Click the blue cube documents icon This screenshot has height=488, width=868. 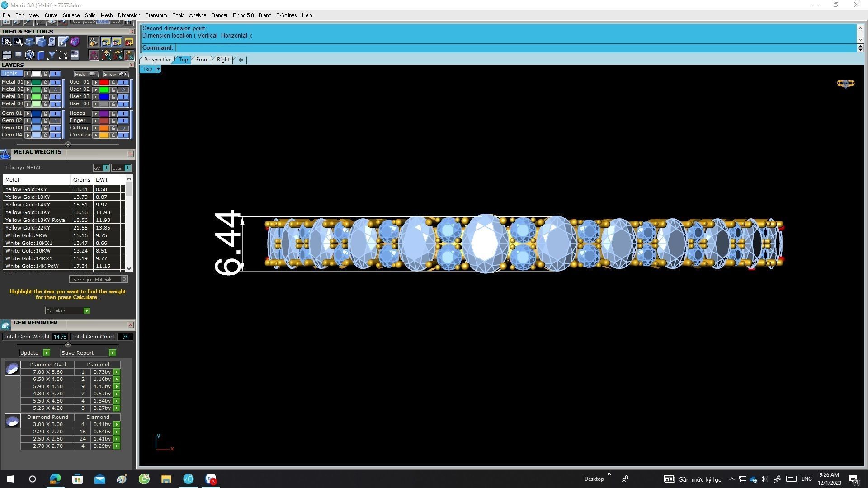tap(41, 42)
